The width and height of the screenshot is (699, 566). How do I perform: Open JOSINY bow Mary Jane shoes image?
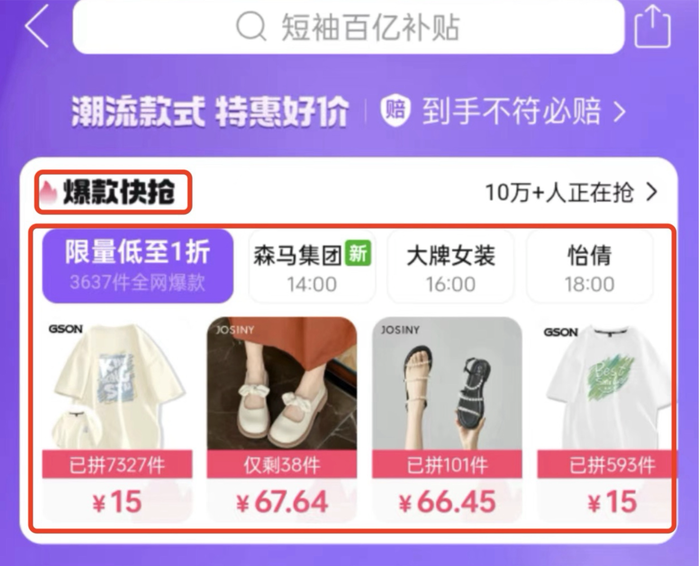(x=282, y=383)
